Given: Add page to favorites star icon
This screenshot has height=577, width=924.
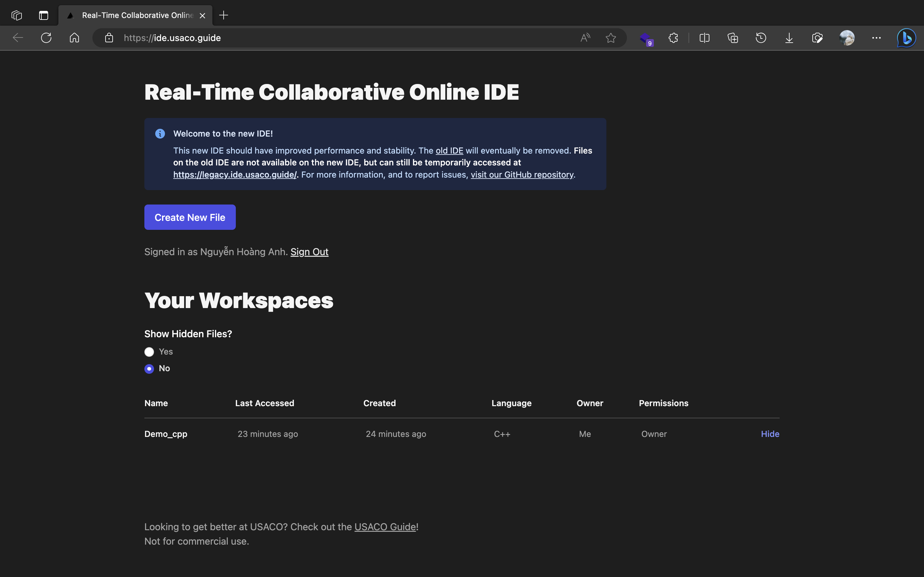Looking at the screenshot, I should tap(611, 38).
